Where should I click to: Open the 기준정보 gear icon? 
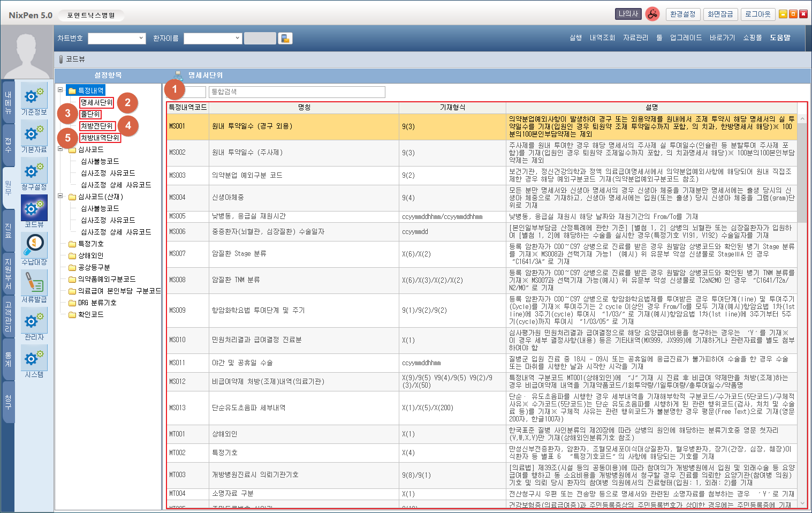tap(34, 95)
